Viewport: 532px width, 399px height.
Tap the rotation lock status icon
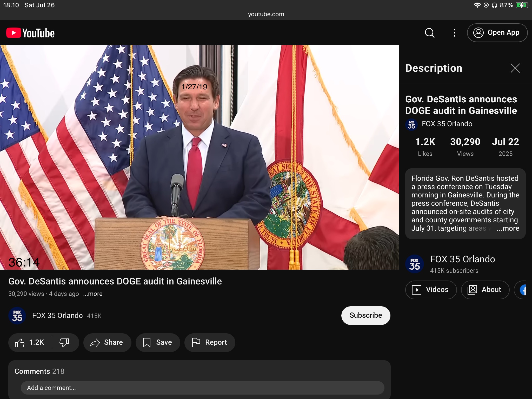click(x=486, y=5)
